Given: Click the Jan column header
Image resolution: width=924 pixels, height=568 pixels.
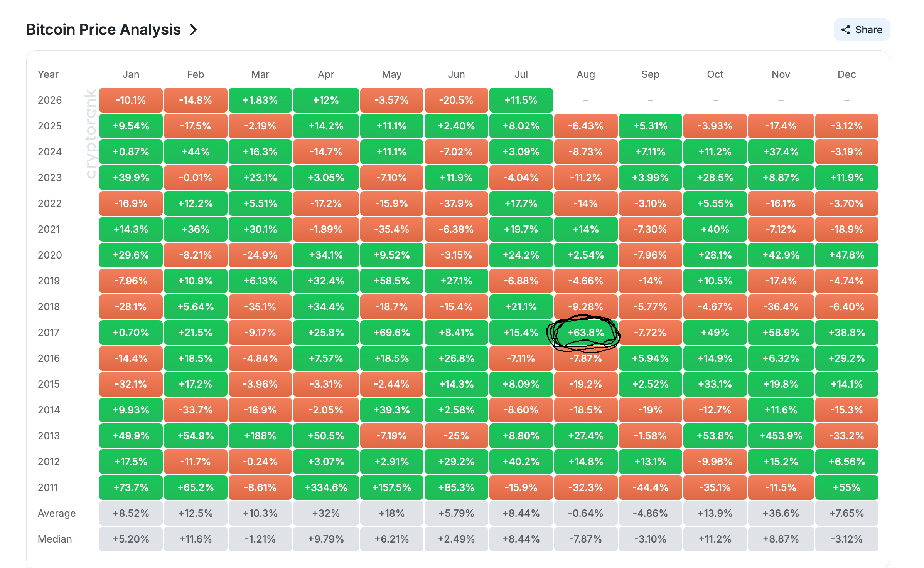Looking at the screenshot, I should point(131,74).
